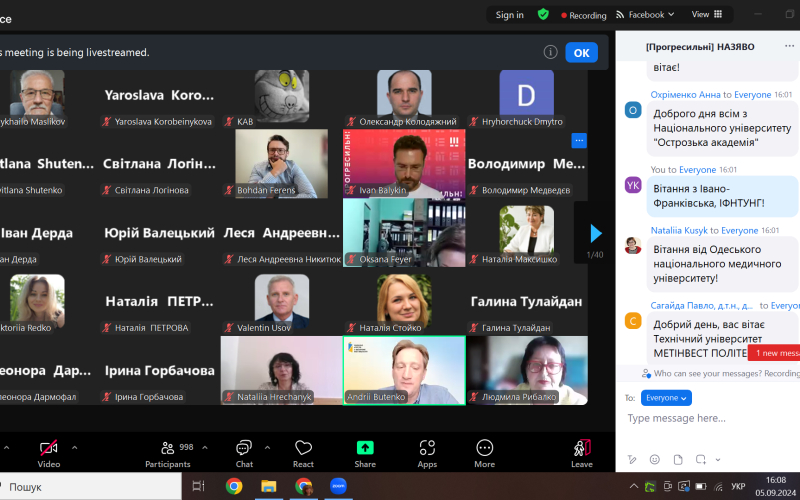This screenshot has height=500, width=800.
Task: Open the emoji picker in chat
Action: click(x=655, y=459)
